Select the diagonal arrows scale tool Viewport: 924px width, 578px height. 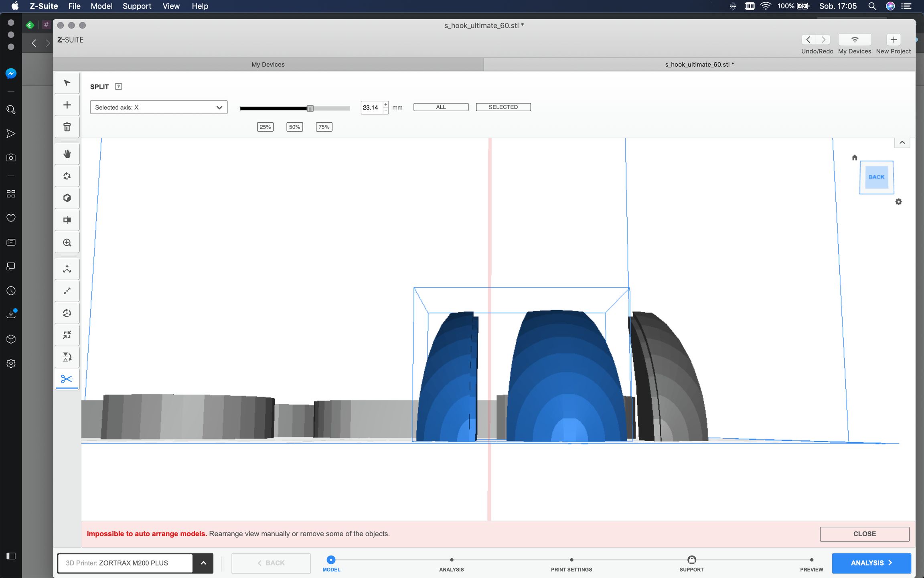pyautogui.click(x=67, y=291)
